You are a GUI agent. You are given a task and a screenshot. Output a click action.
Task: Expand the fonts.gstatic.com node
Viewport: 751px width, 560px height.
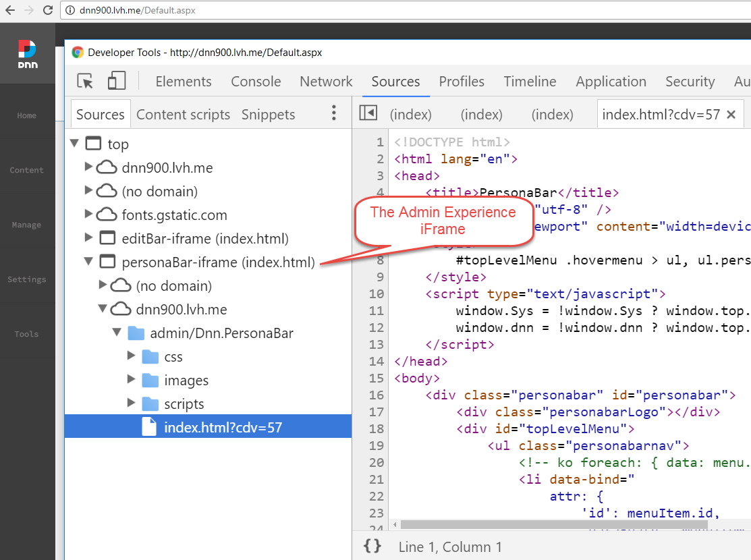88,213
